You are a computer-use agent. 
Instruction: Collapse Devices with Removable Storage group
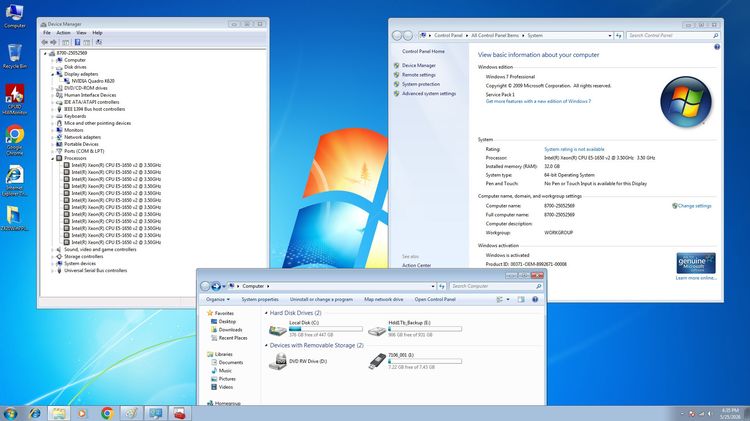point(266,345)
